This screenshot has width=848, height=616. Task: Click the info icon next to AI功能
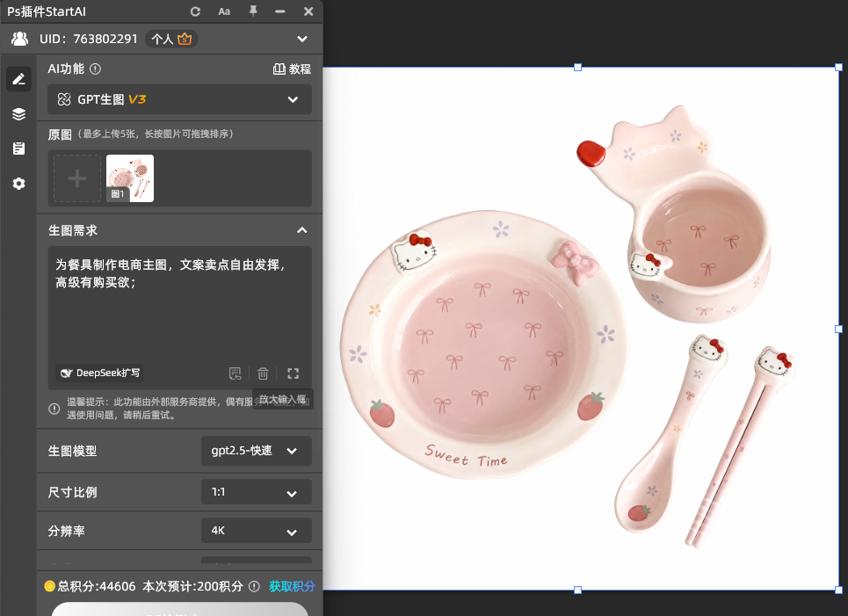tap(96, 69)
